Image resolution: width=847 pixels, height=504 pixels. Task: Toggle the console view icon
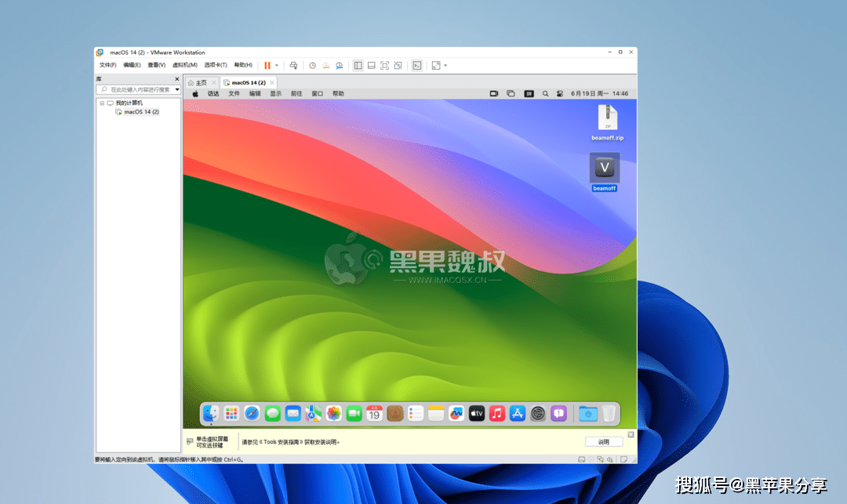point(417,65)
